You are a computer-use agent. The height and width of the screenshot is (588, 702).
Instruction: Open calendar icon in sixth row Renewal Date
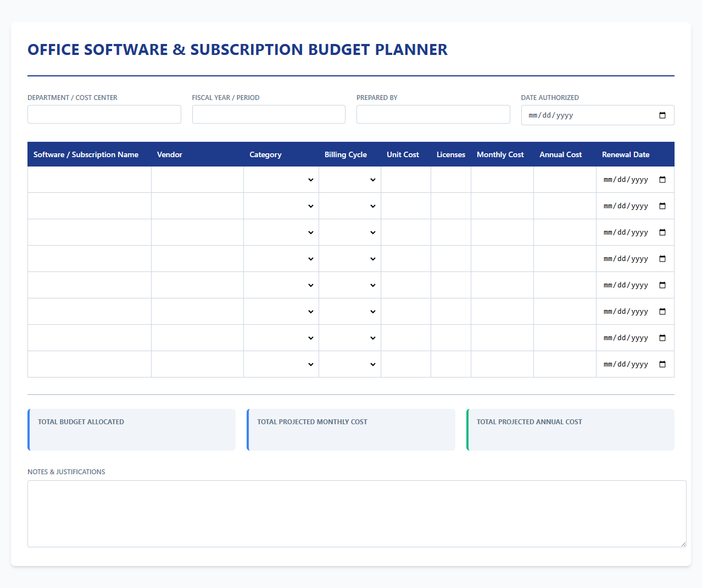pyautogui.click(x=662, y=312)
